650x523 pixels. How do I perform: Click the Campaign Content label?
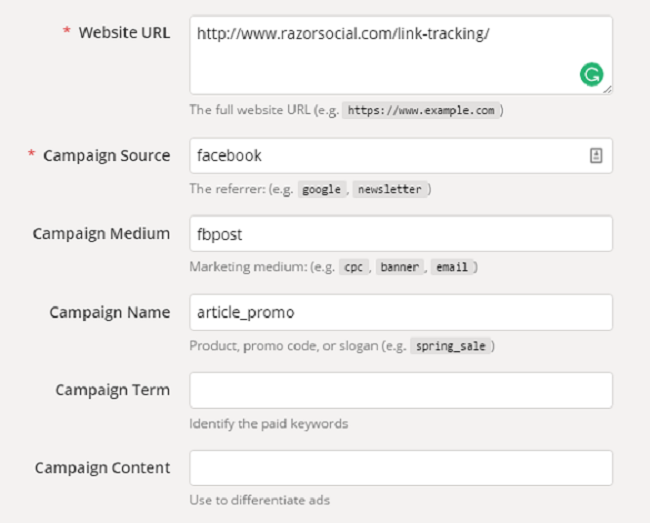pyautogui.click(x=102, y=468)
